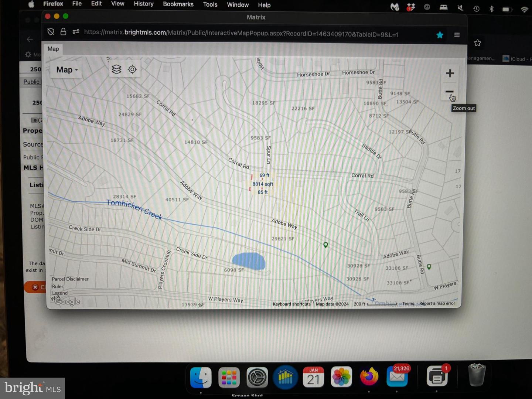Screen dimensions: 532x399
Task: Click Keyboard shortcuts on the map
Action: click(x=291, y=304)
